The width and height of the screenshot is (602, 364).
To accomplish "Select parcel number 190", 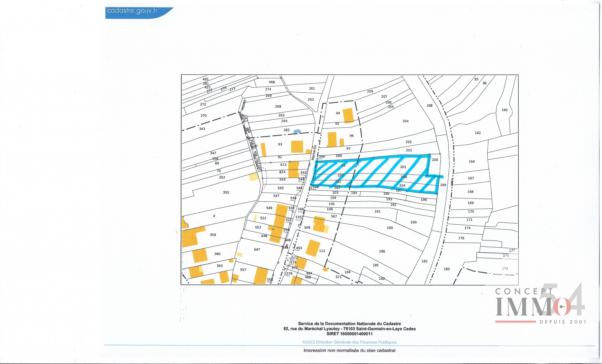I will (414, 222).
